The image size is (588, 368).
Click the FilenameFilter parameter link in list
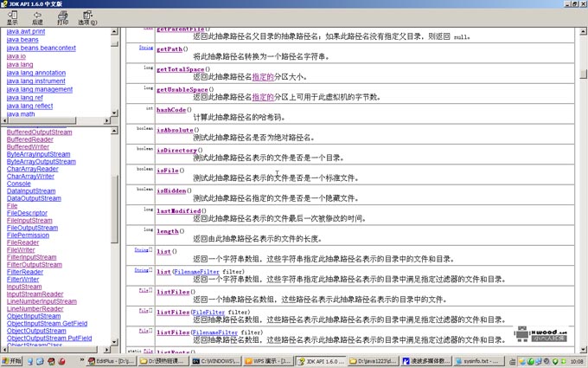[x=196, y=272]
